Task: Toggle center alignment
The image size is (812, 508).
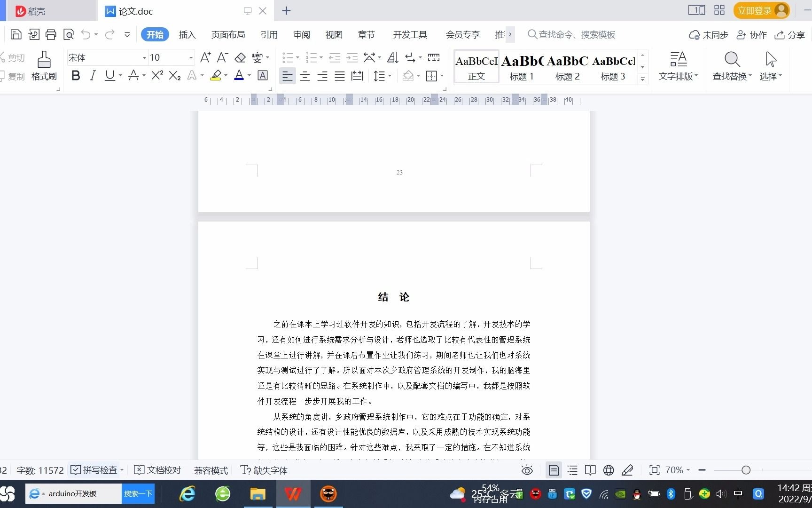Action: click(x=305, y=76)
